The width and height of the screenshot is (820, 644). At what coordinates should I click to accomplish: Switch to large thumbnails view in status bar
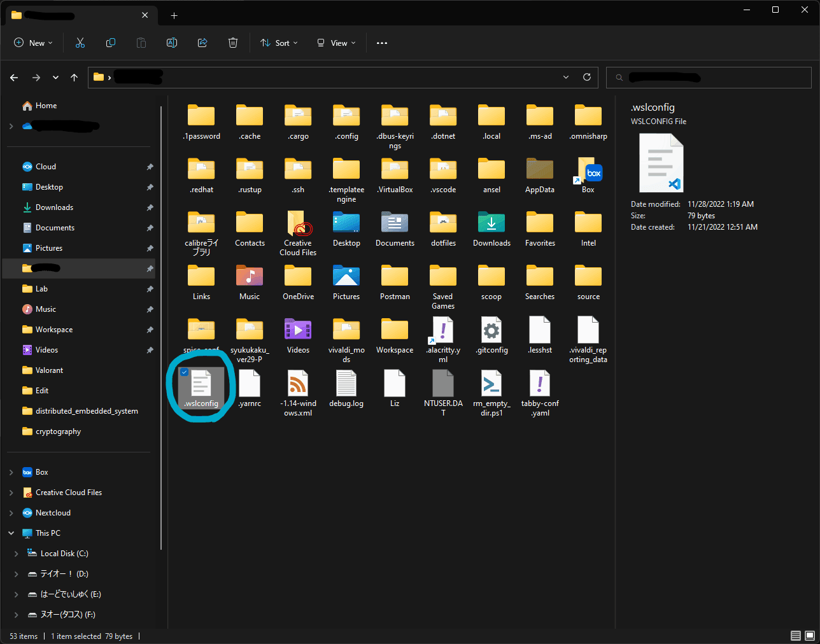[x=810, y=636]
